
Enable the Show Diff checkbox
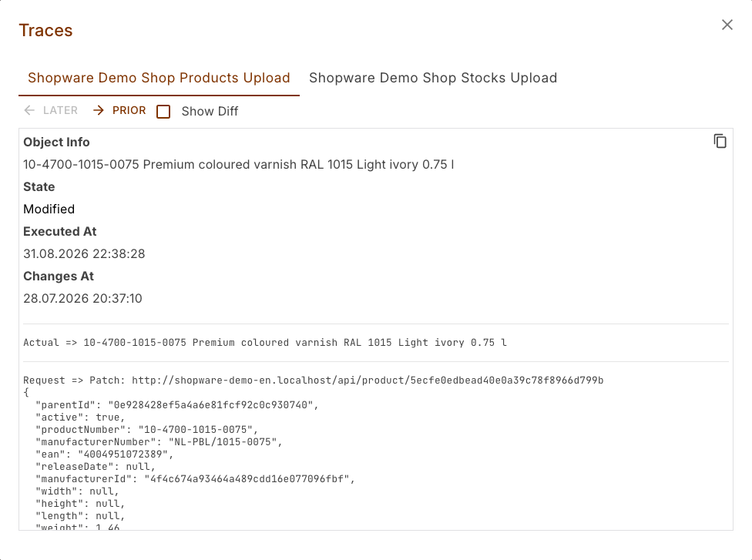coord(163,111)
